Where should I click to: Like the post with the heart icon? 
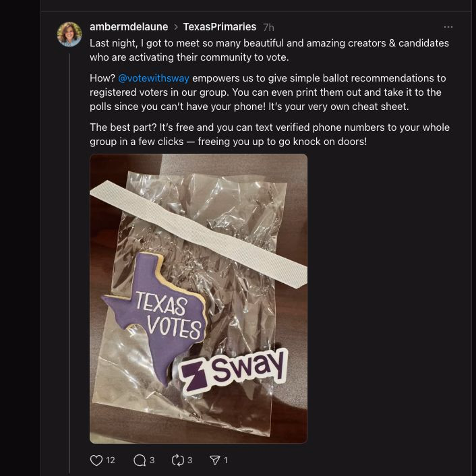pyautogui.click(x=96, y=460)
